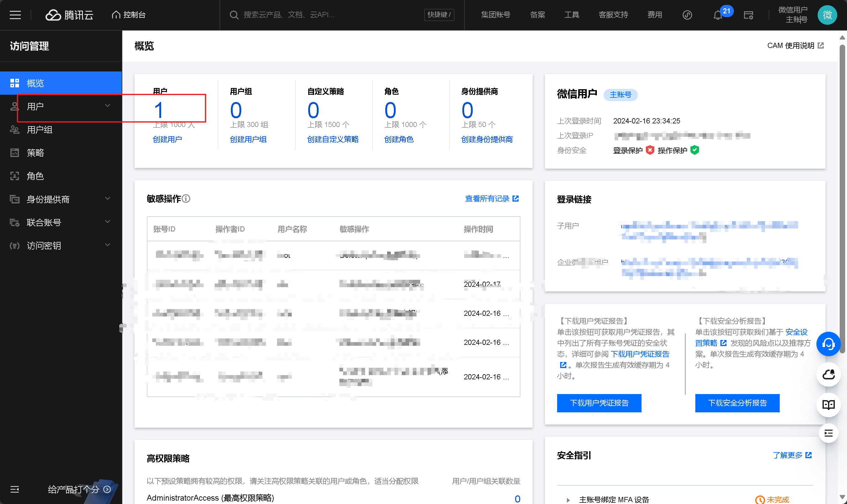This screenshot has height=504, width=847.
Task: Click the hamburger menu icon at top-left
Action: point(15,15)
